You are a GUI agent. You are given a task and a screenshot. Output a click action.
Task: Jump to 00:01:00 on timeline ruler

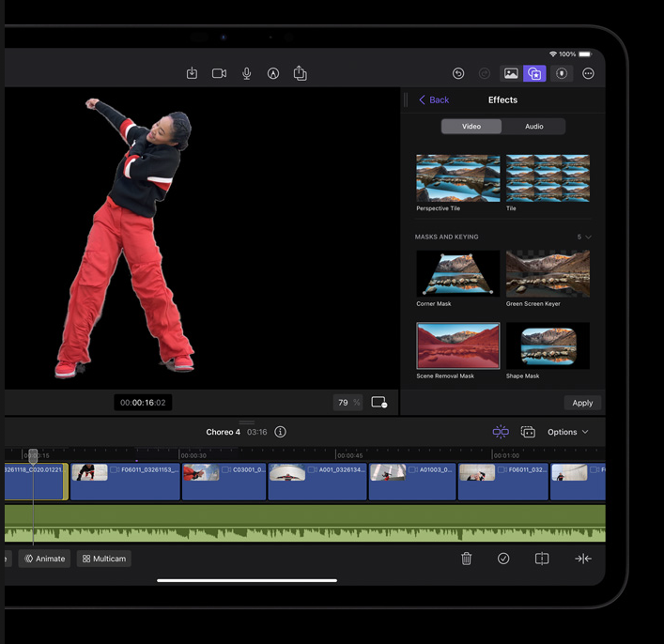[506, 455]
